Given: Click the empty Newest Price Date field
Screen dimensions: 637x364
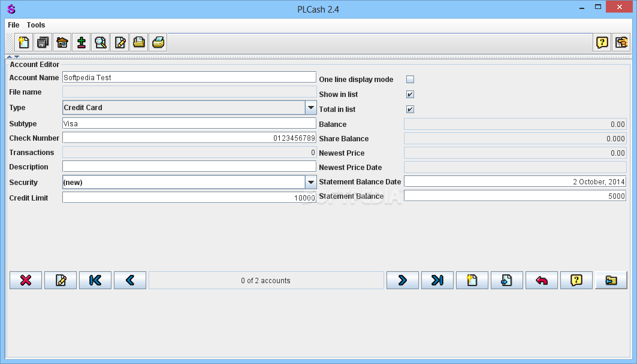Looking at the screenshot, I should pos(515,167).
